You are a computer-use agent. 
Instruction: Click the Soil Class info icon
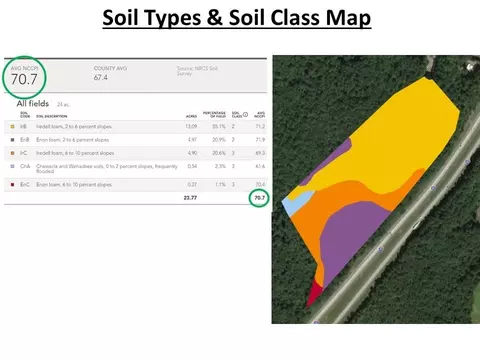[x=245, y=115]
